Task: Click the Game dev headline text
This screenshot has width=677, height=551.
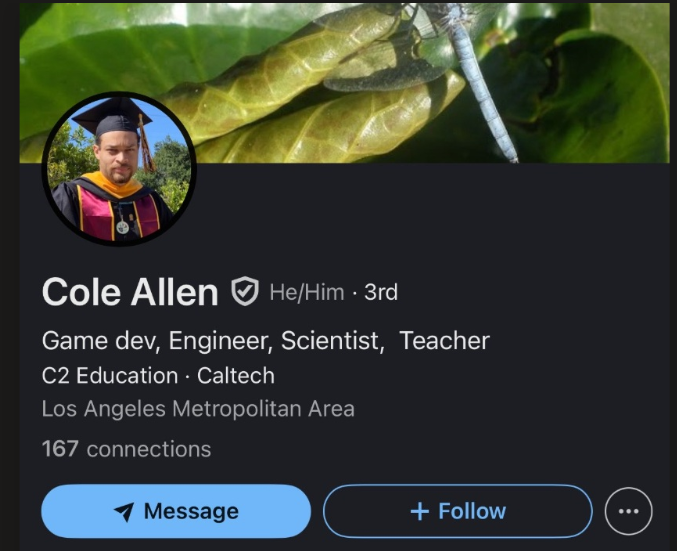Action: (98, 340)
